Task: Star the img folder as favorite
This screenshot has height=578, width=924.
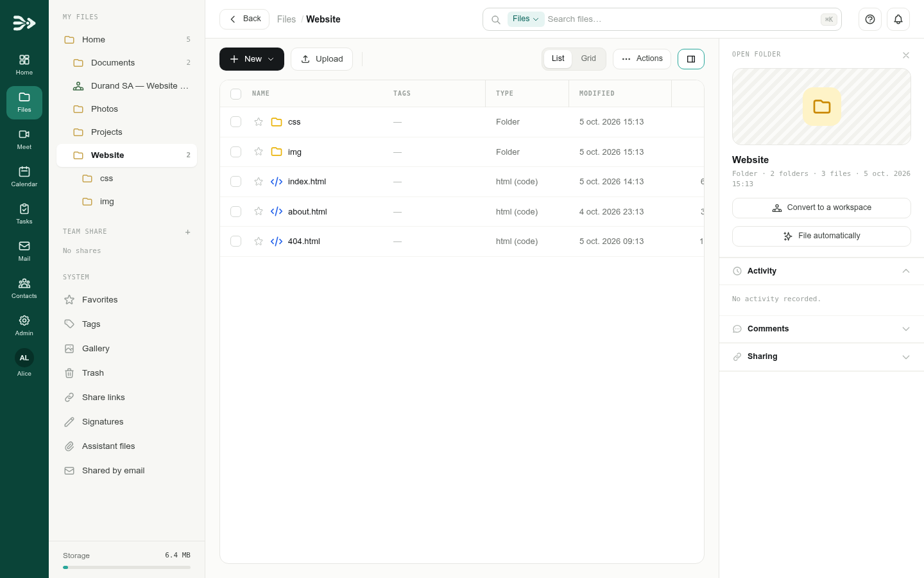Action: click(259, 152)
